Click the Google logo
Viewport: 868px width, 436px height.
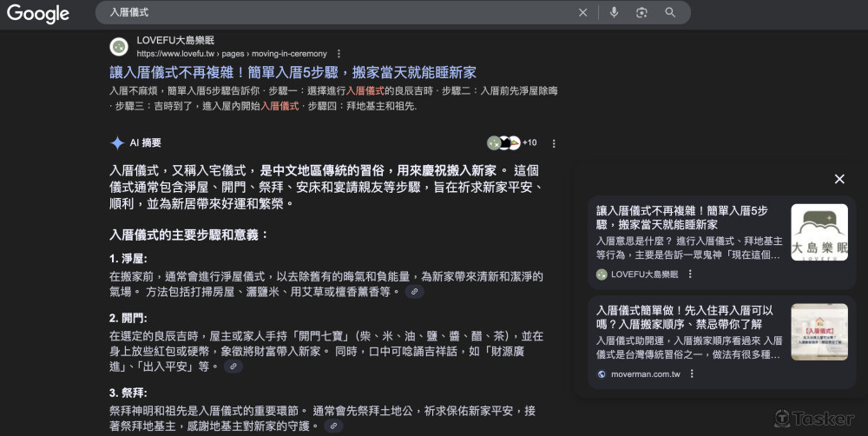click(x=38, y=13)
